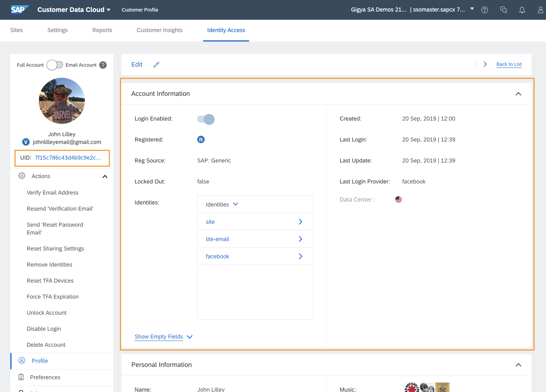The image size is (546, 392).
Task: Click John Lilley's profile photo
Action: tap(62, 101)
